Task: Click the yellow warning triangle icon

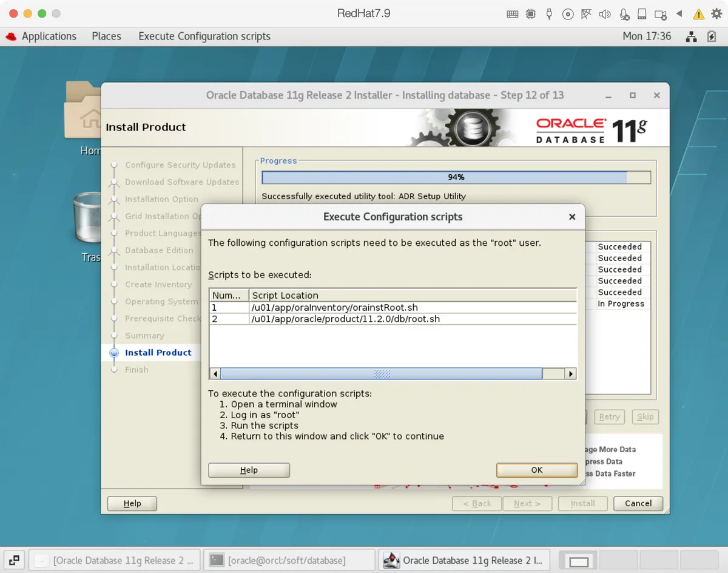Action: pos(699,13)
